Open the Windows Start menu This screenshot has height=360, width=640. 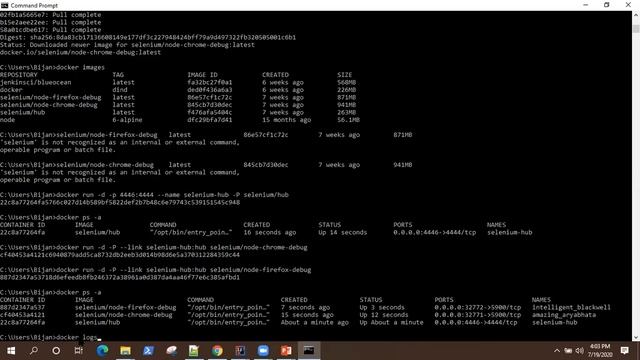click(x=11, y=351)
